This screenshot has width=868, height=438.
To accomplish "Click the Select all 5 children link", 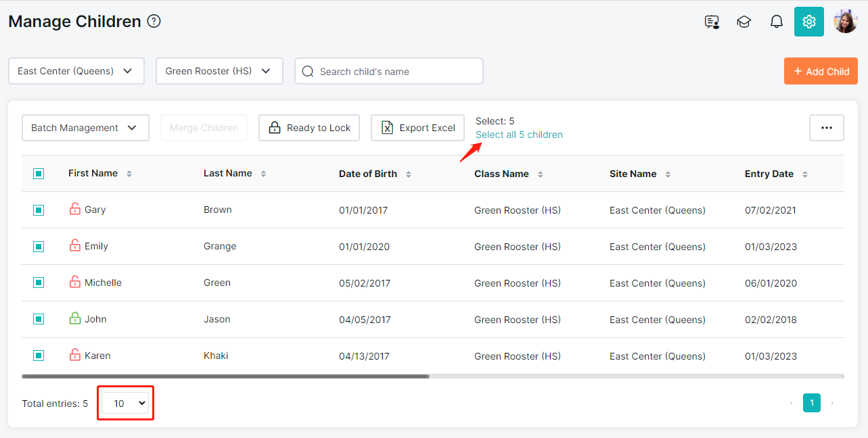I will click(519, 135).
